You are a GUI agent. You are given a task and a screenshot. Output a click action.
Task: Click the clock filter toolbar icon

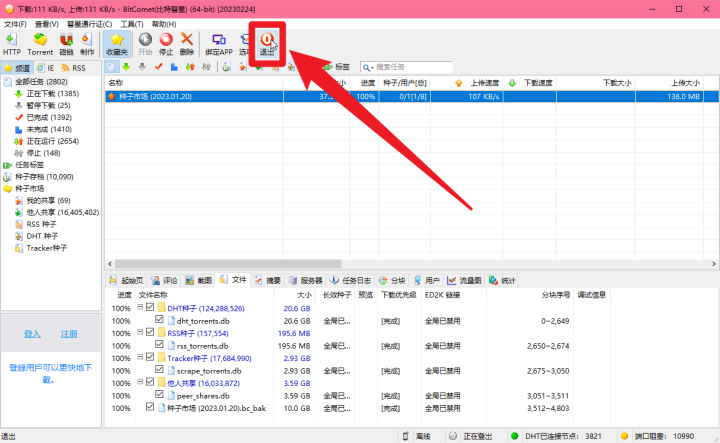226,67
